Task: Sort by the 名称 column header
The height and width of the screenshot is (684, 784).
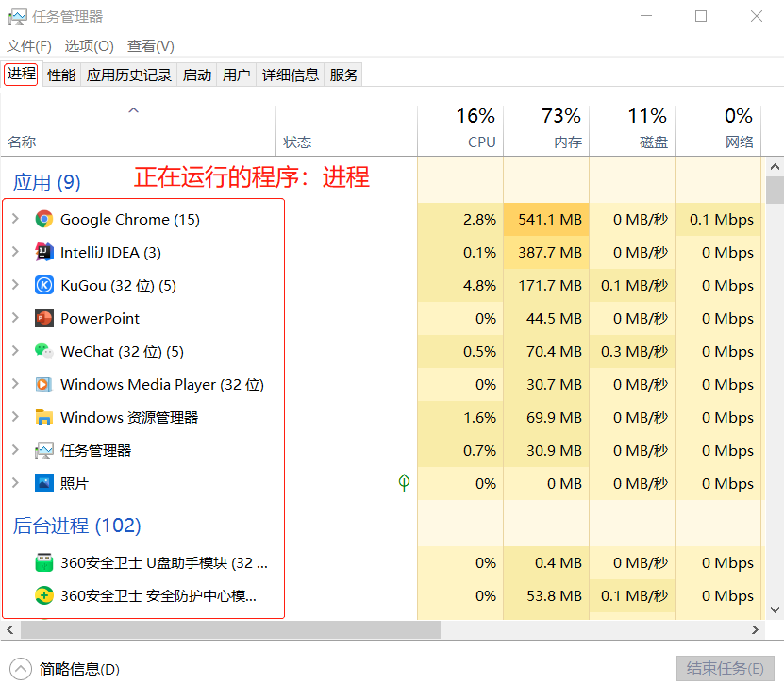Action: 138,131
